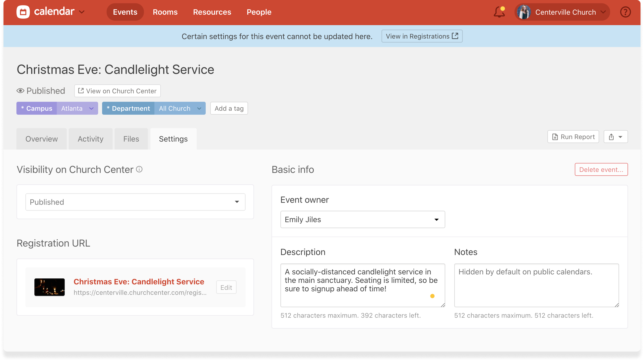Viewport: 644px width, 361px height.
Task: Click View in Registrations button
Action: [x=422, y=36]
